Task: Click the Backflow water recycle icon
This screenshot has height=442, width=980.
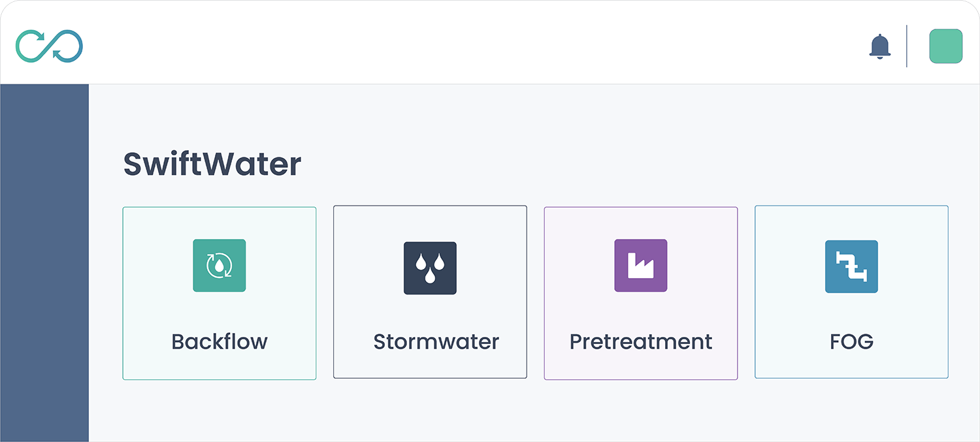Action: [x=220, y=265]
